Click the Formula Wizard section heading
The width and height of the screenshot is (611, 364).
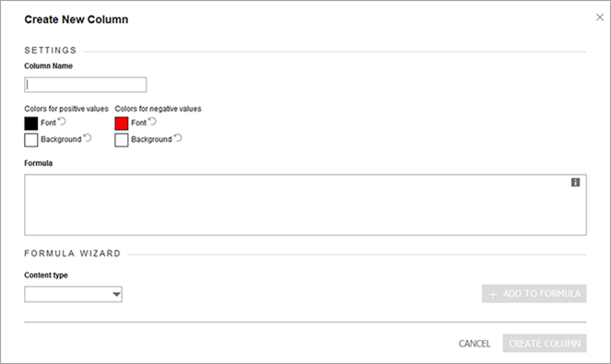click(73, 253)
